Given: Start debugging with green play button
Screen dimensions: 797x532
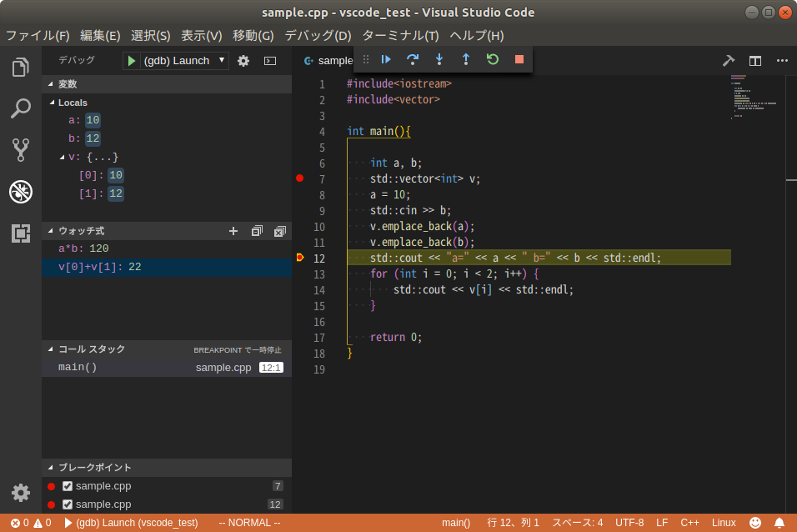Looking at the screenshot, I should coord(132,61).
